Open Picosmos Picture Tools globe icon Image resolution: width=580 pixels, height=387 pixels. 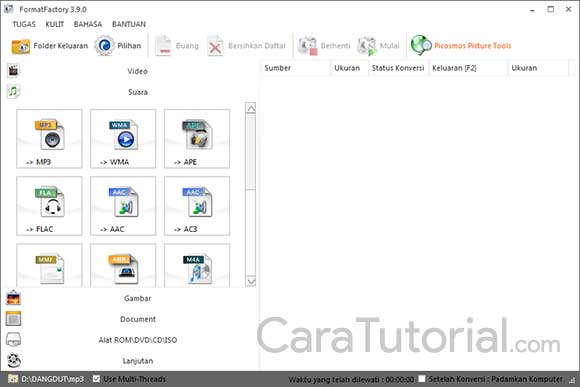[421, 46]
